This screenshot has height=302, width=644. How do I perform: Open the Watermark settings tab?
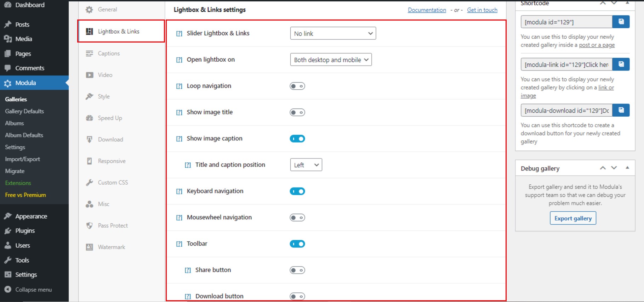tap(111, 247)
